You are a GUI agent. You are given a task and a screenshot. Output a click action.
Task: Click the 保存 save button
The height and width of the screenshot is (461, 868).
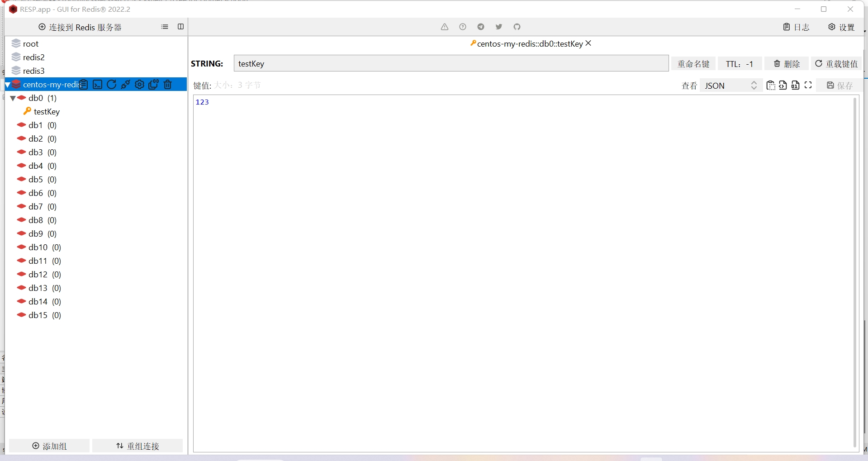coord(840,85)
